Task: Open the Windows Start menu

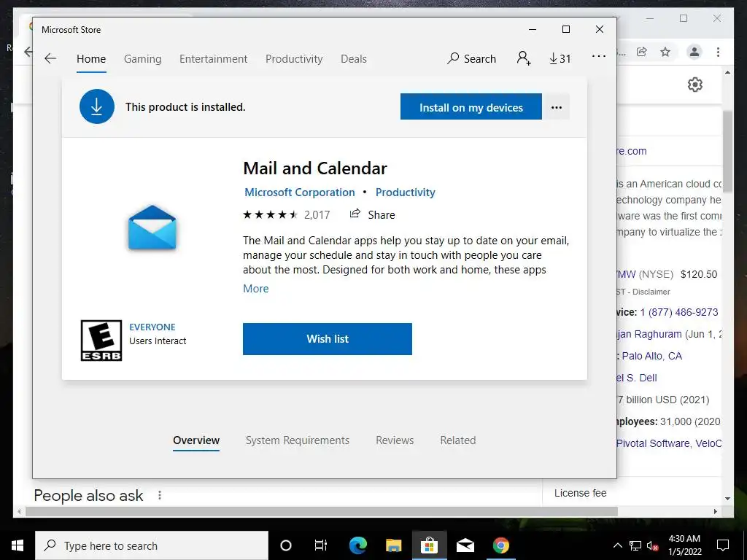Action: click(x=18, y=545)
